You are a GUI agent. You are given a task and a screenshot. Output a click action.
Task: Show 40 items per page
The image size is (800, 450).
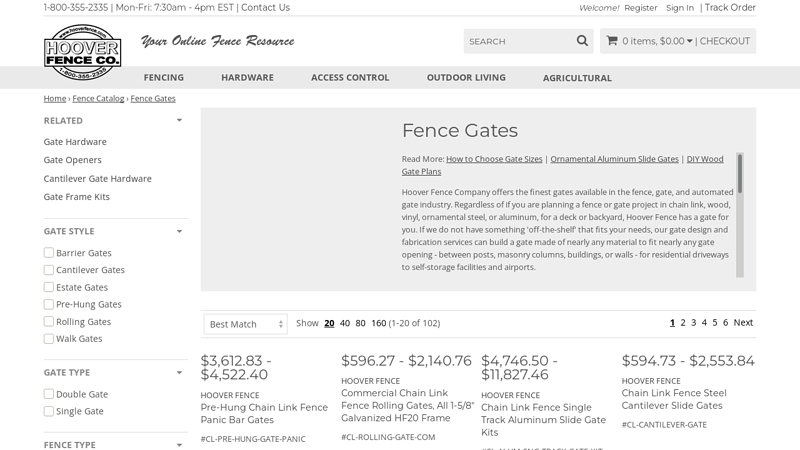coord(345,323)
